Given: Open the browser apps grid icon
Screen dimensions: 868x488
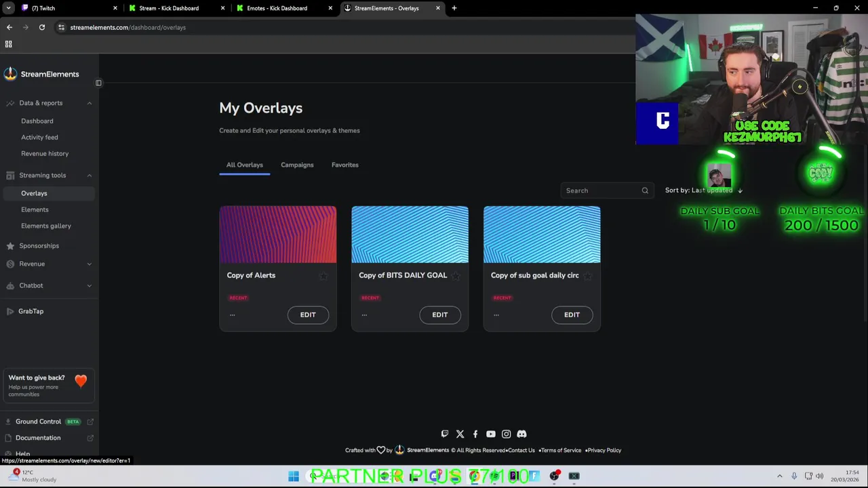Looking at the screenshot, I should pyautogui.click(x=9, y=44).
